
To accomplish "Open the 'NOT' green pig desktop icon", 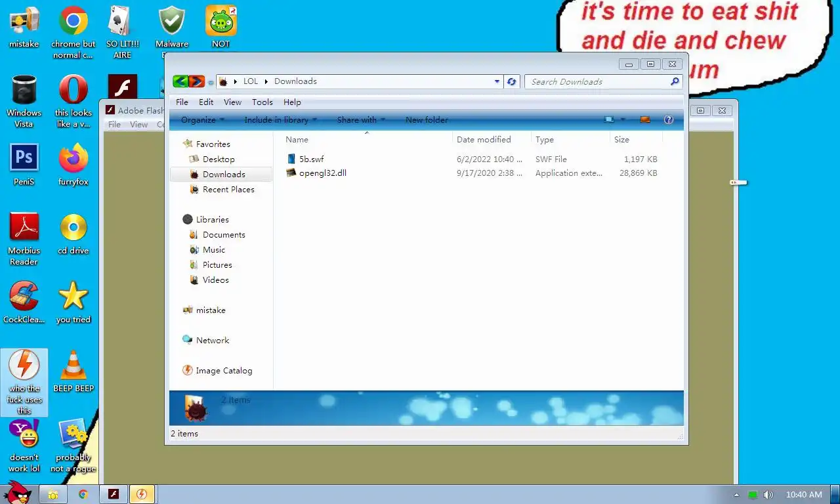I will 221,26.
